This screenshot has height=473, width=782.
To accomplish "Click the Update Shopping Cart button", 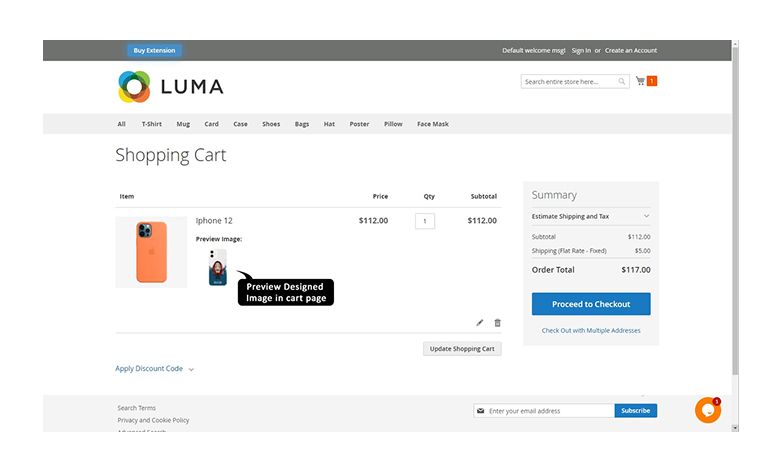I will tap(462, 349).
